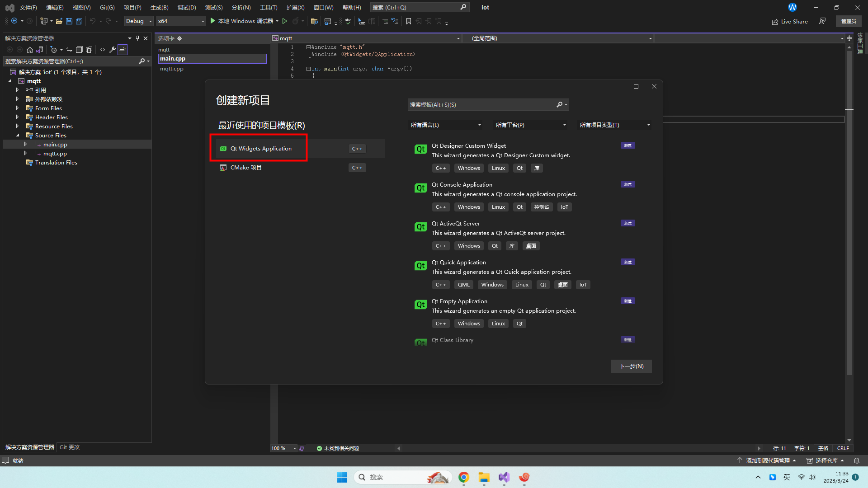Switch to the Git 更改 tab
Viewport: 868px width, 488px height.
[x=70, y=447]
